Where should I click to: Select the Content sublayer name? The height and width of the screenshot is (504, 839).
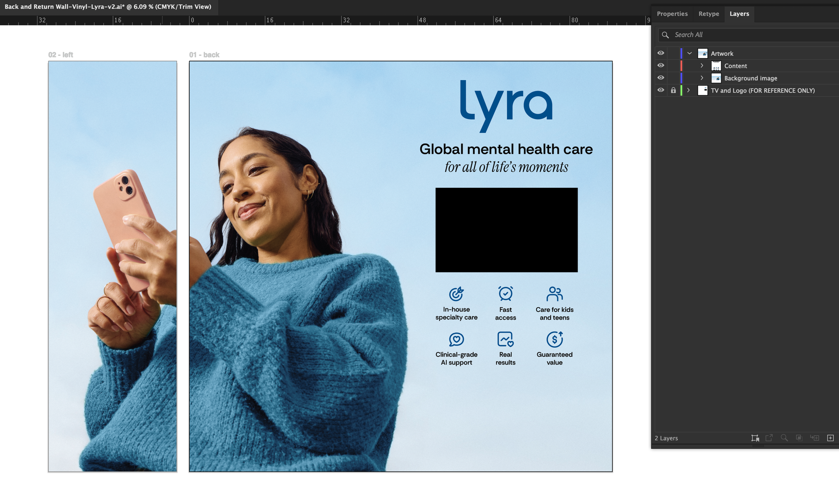[x=736, y=65]
